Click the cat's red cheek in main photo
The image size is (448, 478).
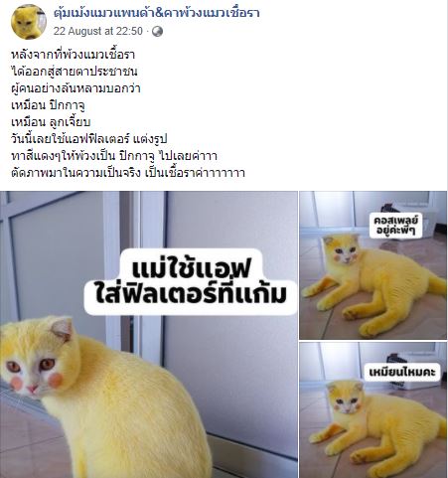tap(55, 380)
